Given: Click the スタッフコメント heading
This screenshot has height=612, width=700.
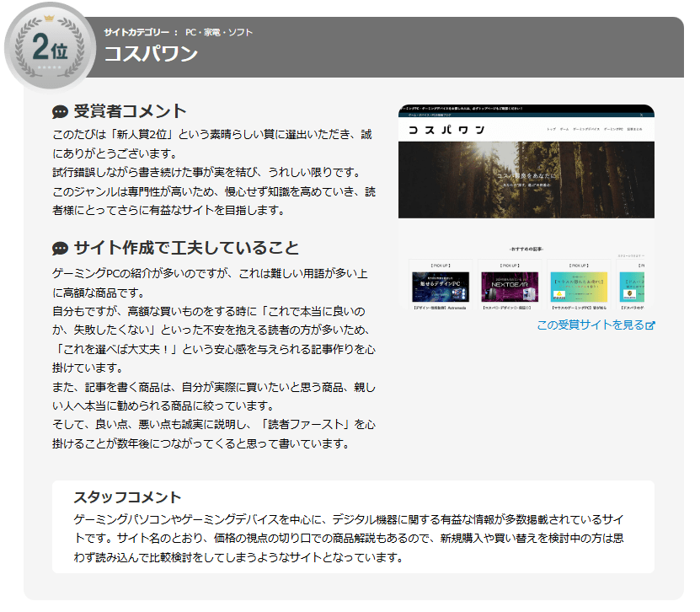Looking at the screenshot, I should [x=127, y=497].
